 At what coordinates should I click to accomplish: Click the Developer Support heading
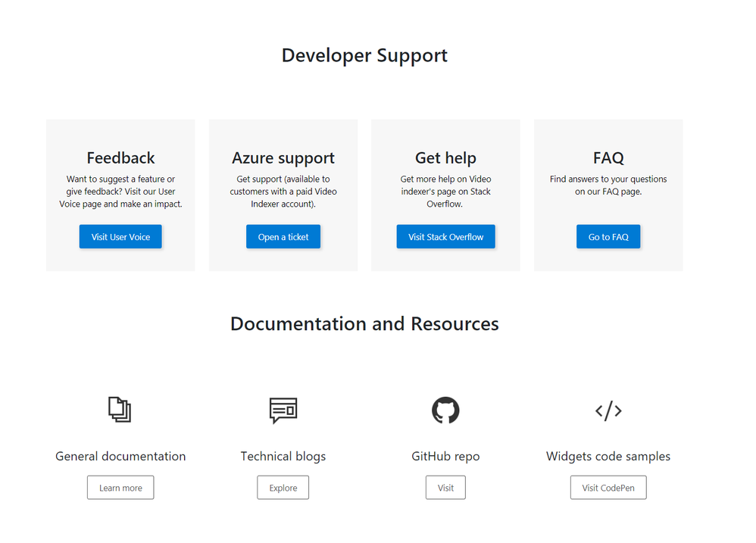364,56
